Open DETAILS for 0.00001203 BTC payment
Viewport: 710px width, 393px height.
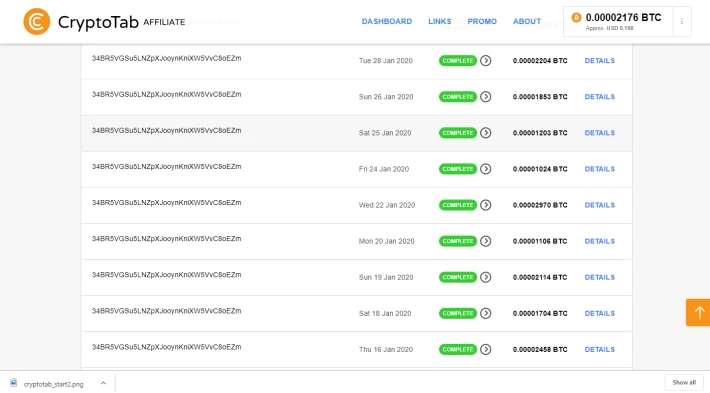pyautogui.click(x=600, y=133)
